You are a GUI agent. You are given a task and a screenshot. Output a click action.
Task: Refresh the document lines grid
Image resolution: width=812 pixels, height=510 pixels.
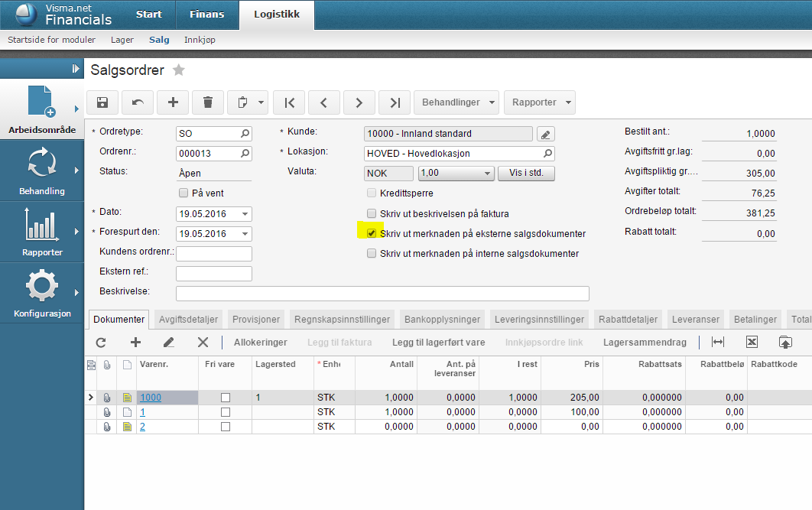click(100, 343)
